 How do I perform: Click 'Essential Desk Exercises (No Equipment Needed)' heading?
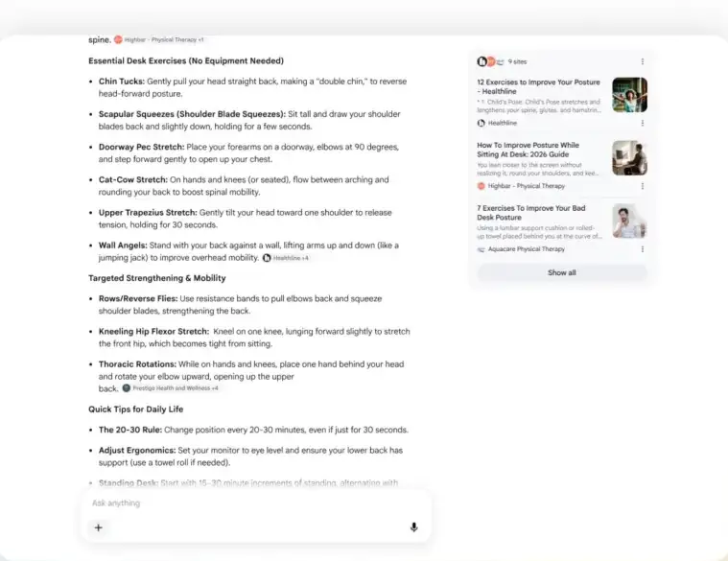[186, 60]
